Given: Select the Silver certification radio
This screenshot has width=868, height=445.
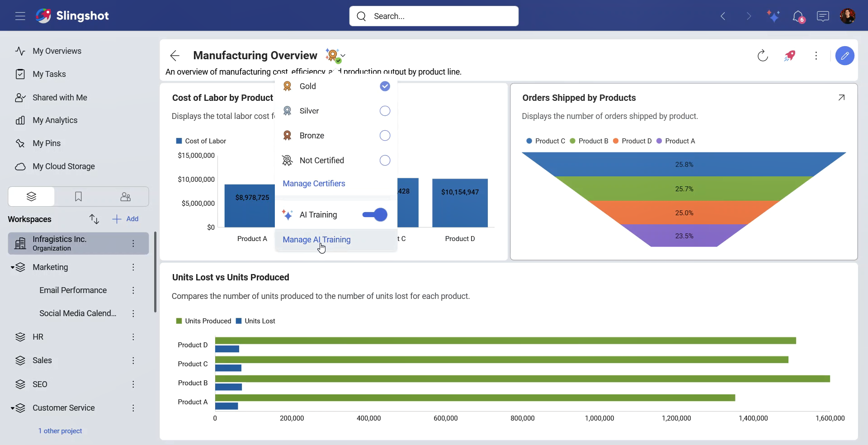Looking at the screenshot, I should click(x=385, y=111).
